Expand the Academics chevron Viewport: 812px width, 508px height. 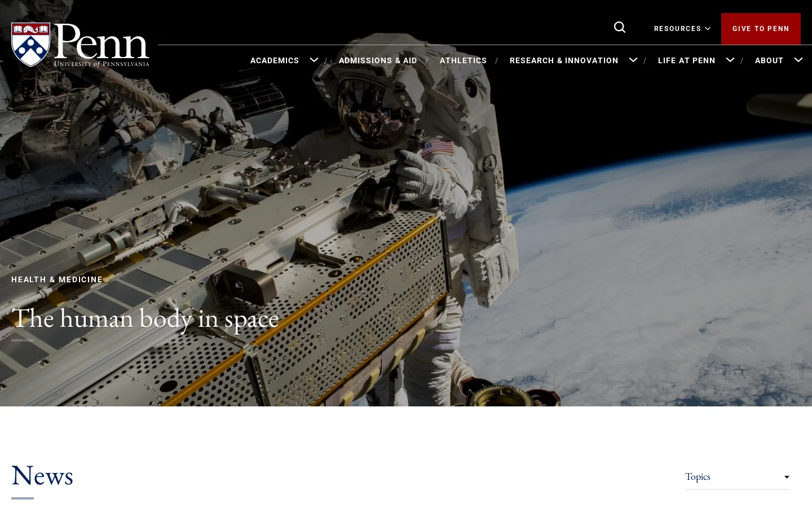[x=314, y=60]
